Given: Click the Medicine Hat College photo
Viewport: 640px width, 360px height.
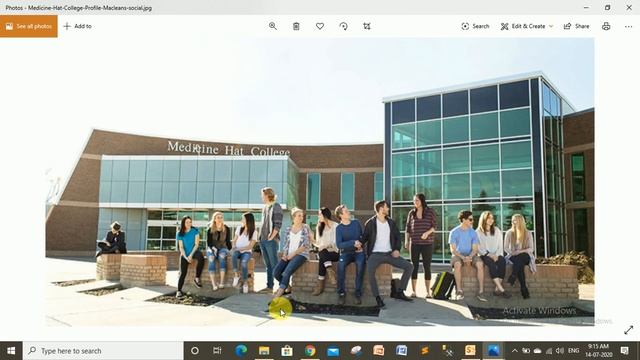Looking at the screenshot, I should [320, 182].
